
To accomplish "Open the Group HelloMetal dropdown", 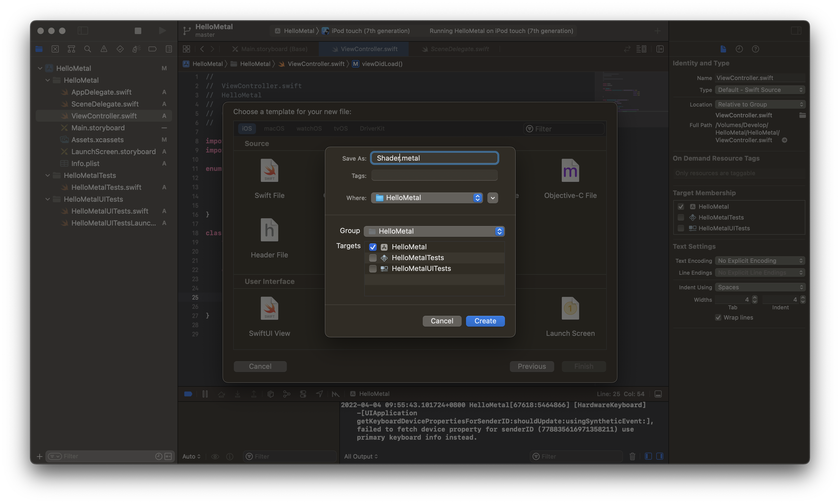I will (434, 231).
